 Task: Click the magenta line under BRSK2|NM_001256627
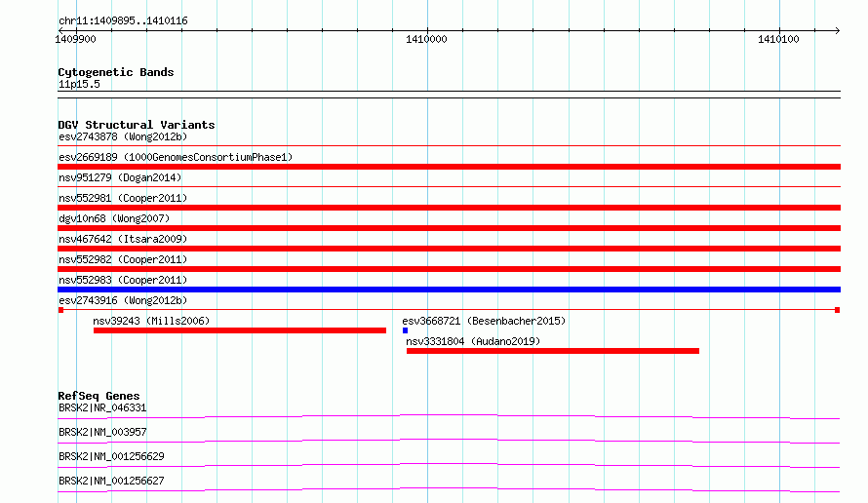coord(449,489)
